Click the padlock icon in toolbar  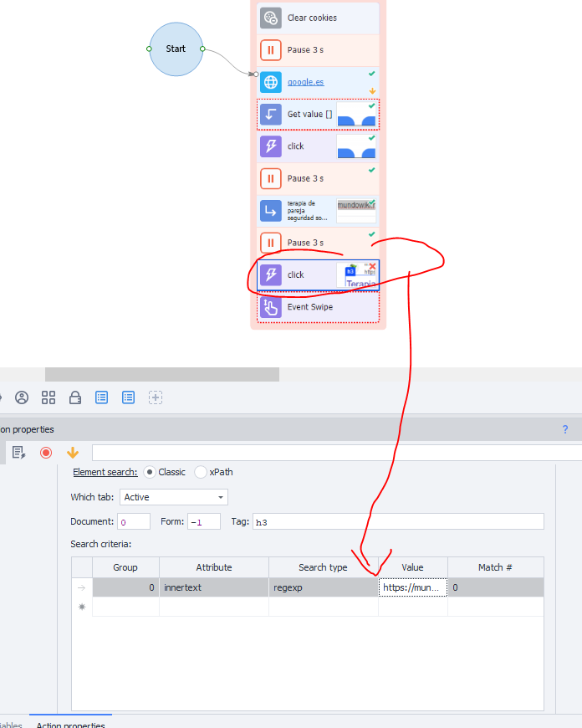pyautogui.click(x=75, y=397)
